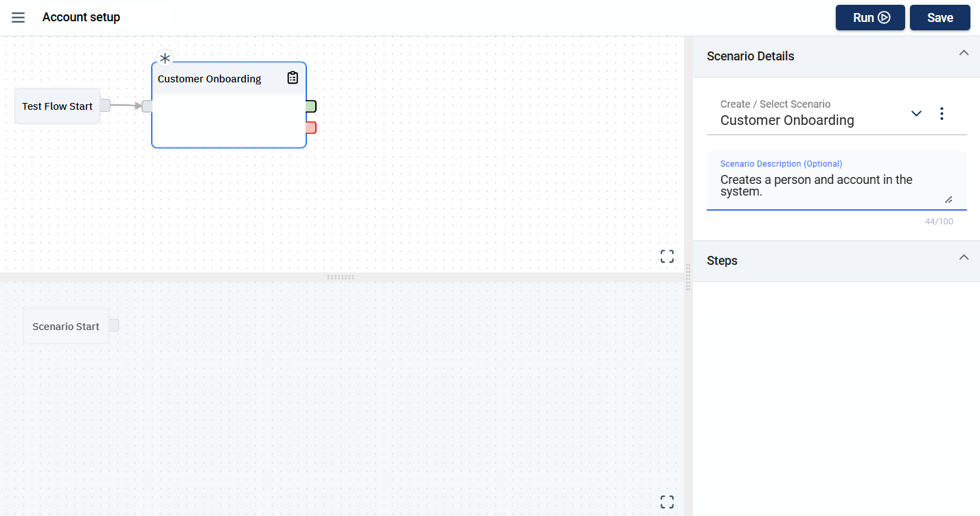Click the fullscreen icon in lower canvas
Screen dimensions: 980x516
click(667, 502)
